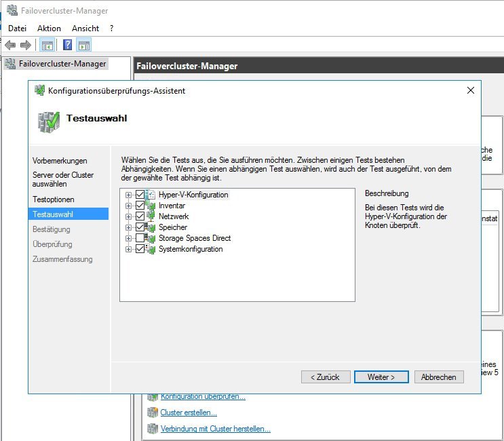Close the Konfigurationsüberprüfungs-Assistent dialog
The height and width of the screenshot is (441, 504).
point(471,90)
